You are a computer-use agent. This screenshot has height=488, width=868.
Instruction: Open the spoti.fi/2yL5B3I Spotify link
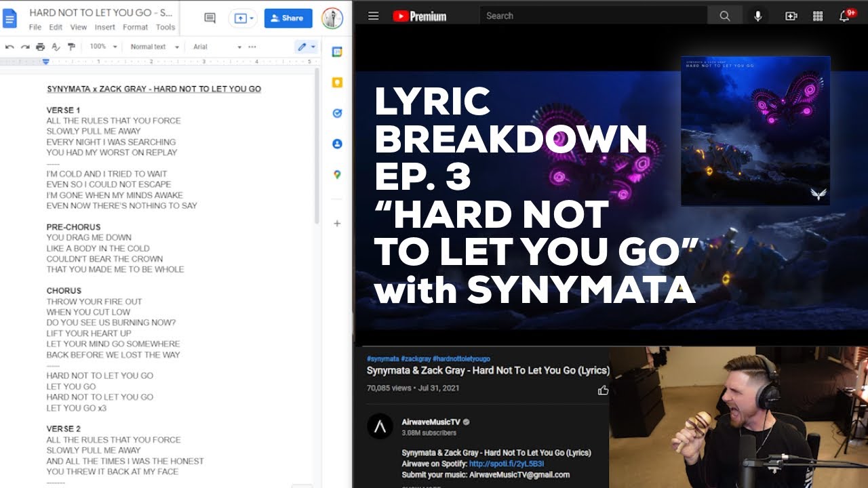click(506, 464)
